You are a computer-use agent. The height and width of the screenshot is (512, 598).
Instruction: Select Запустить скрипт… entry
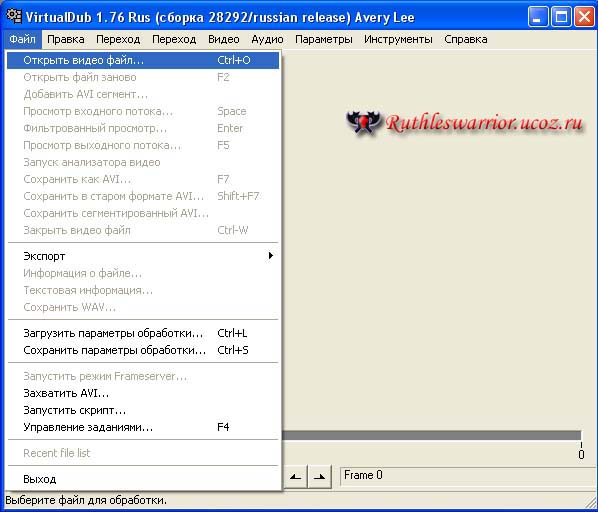pos(143,410)
